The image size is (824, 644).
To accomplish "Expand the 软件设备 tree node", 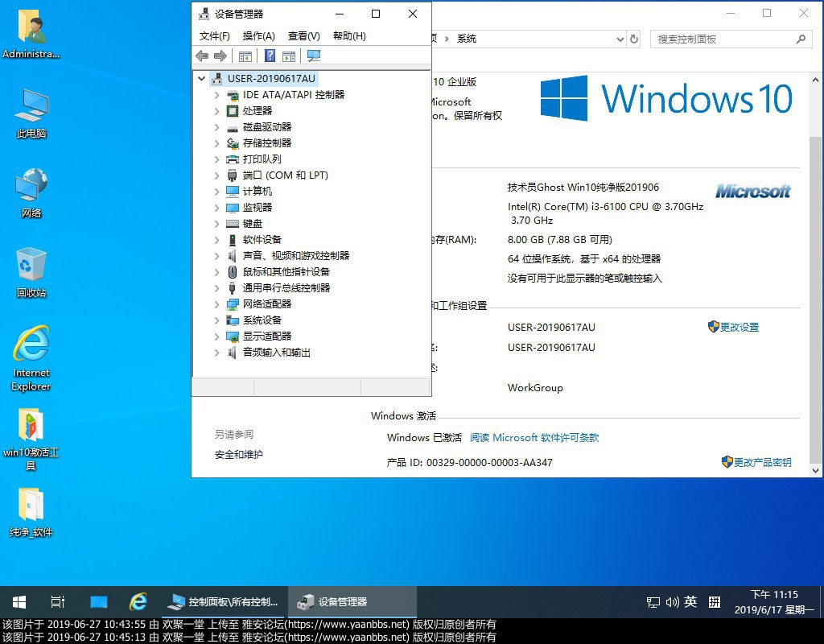I will coord(217,240).
